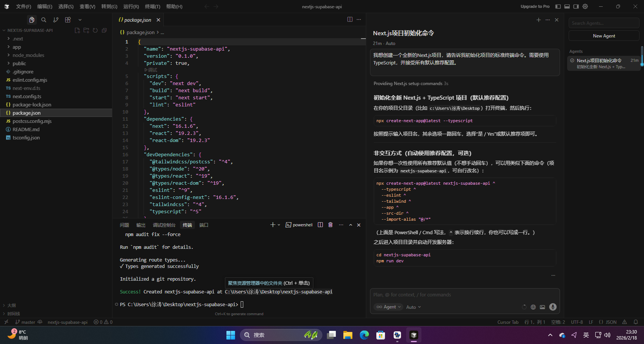The width and height of the screenshot is (644, 344).
Task: Click the New Folder icon in Explorer
Action: point(86,30)
